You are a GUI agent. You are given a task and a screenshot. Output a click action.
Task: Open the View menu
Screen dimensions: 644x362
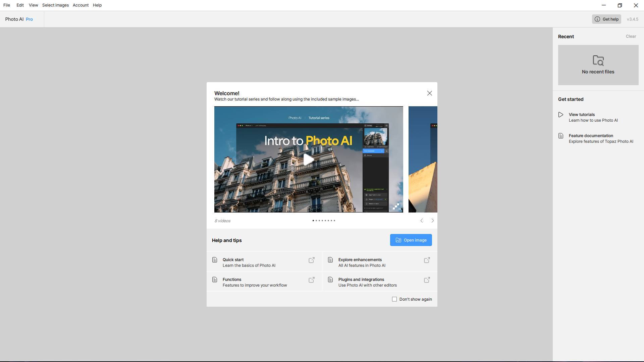[33, 5]
